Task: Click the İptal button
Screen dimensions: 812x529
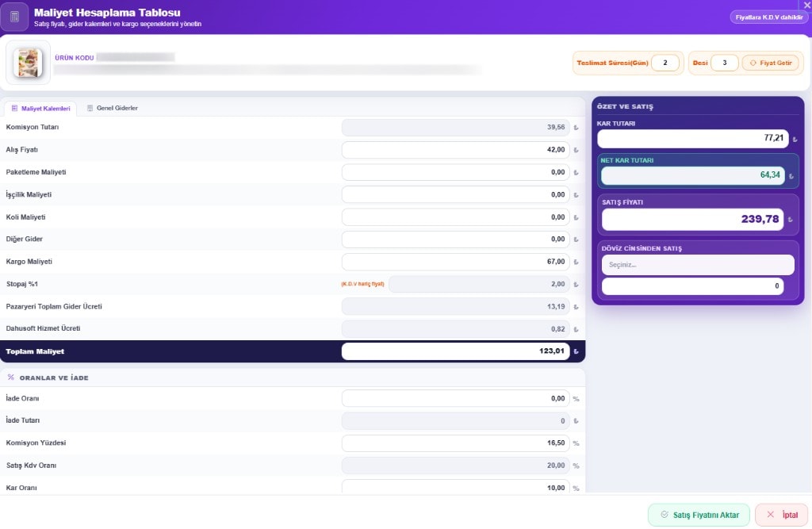Action: coord(782,515)
